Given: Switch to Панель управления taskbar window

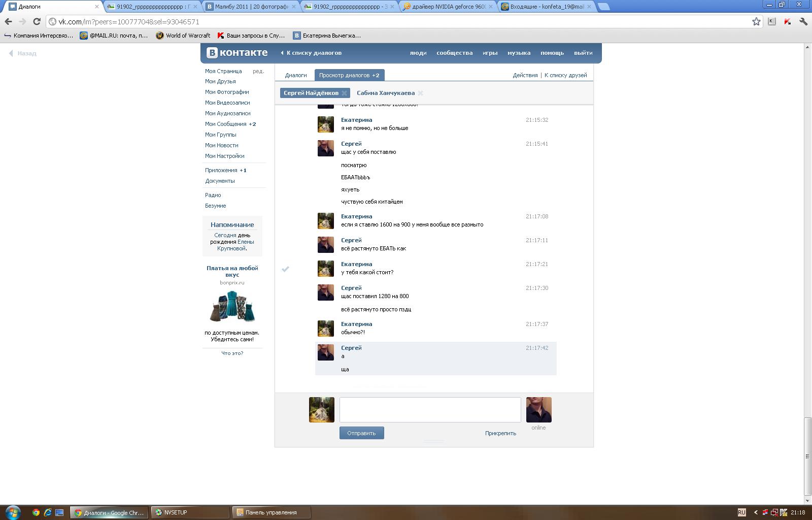Looking at the screenshot, I should (272, 512).
